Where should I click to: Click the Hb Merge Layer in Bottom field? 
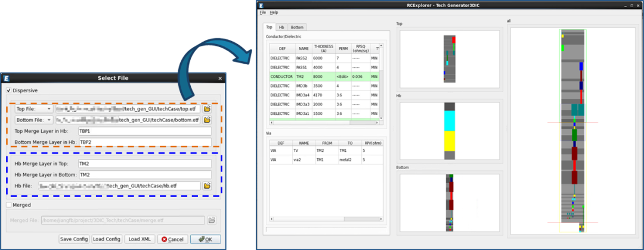point(145,174)
